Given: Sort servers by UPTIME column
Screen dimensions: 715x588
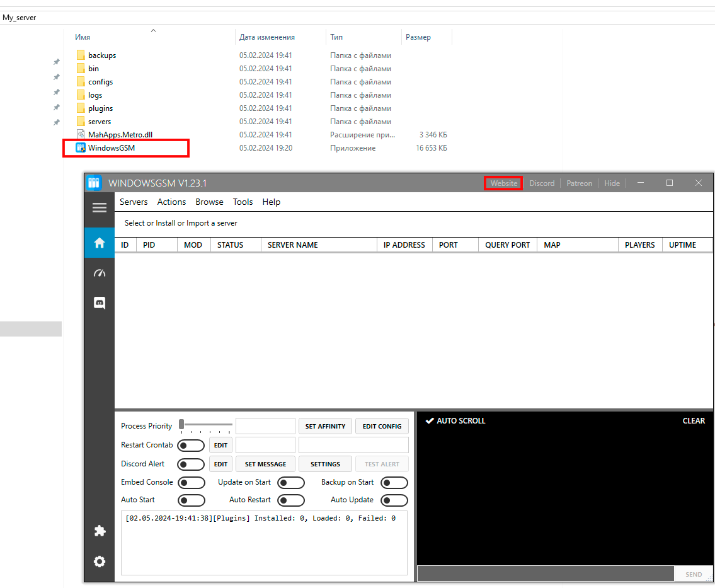Looking at the screenshot, I should [x=683, y=245].
